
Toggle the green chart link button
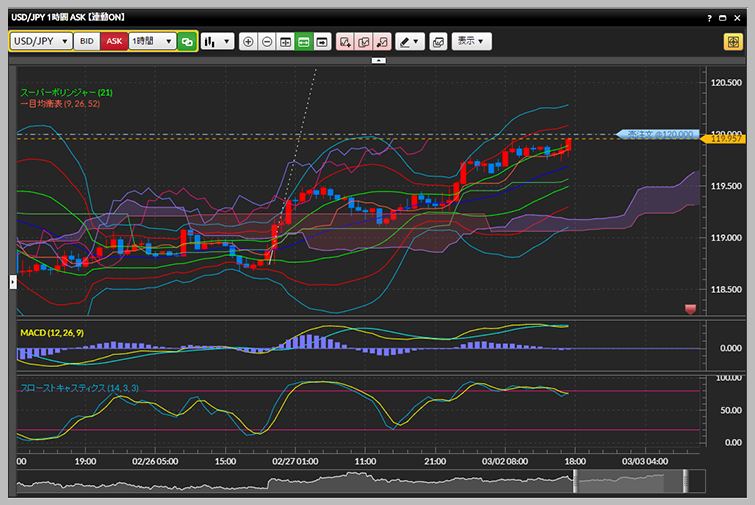point(187,42)
